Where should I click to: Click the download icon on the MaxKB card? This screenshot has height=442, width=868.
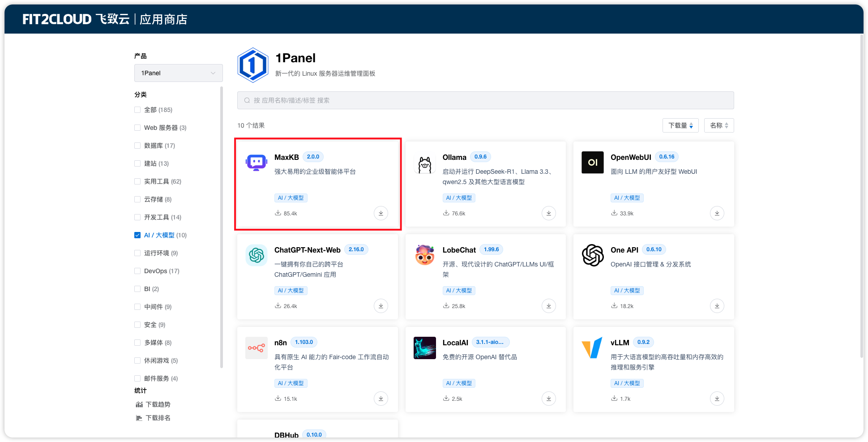tap(381, 213)
